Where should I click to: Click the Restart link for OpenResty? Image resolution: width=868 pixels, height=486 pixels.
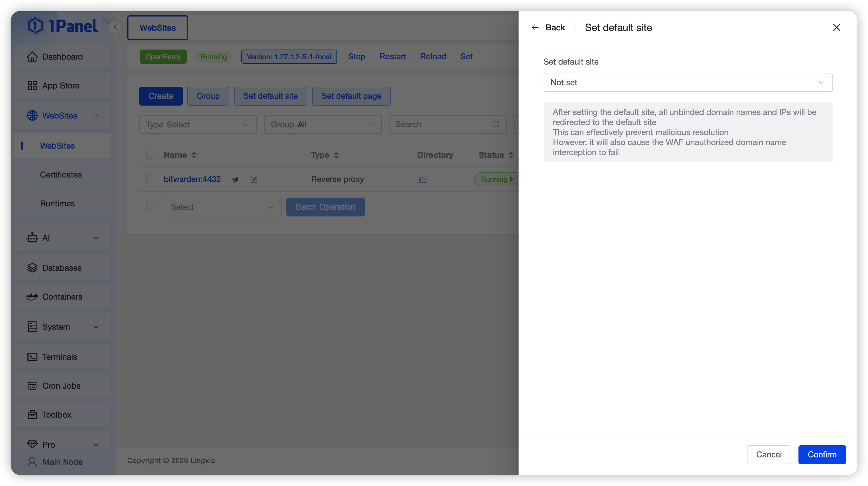392,57
